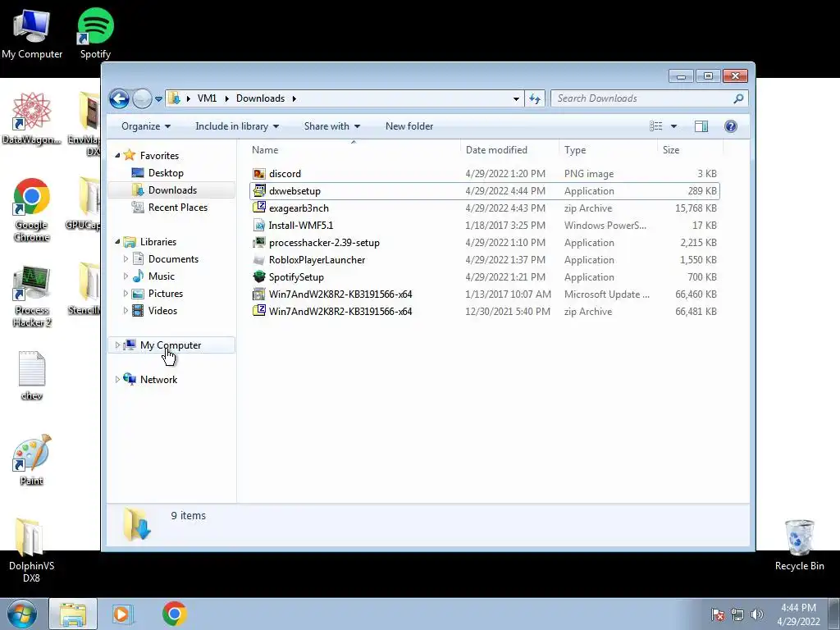
Task: Click the Recycle Bin desktop icon
Action: pyautogui.click(x=799, y=545)
